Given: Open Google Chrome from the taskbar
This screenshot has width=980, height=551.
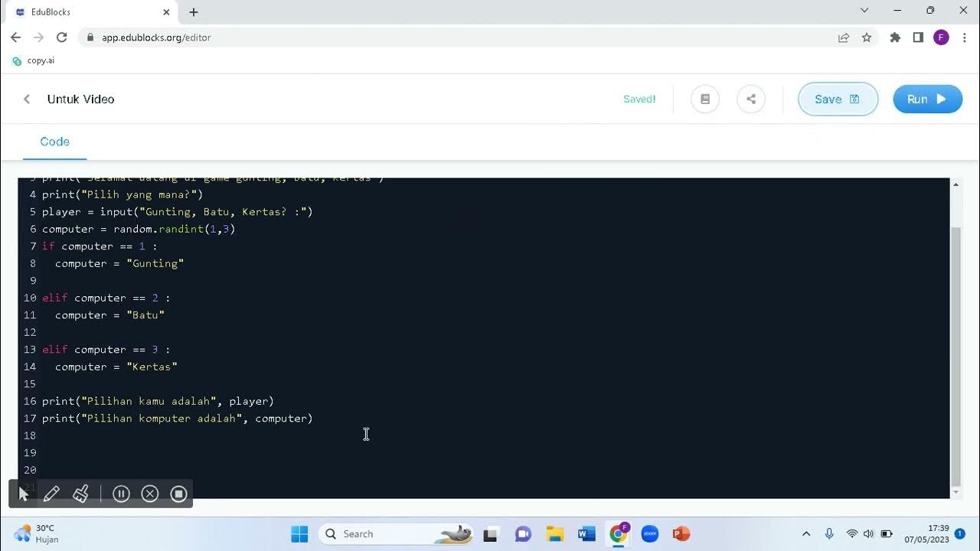Looking at the screenshot, I should 619,533.
